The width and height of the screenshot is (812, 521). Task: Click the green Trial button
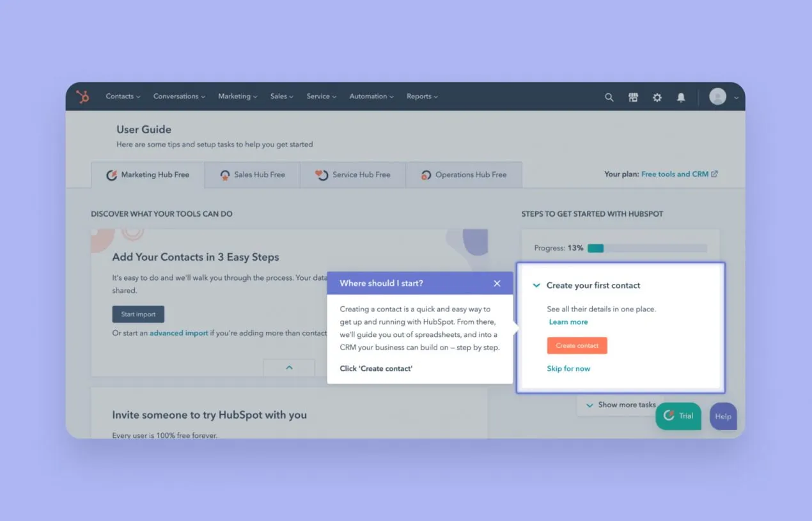[678, 416]
